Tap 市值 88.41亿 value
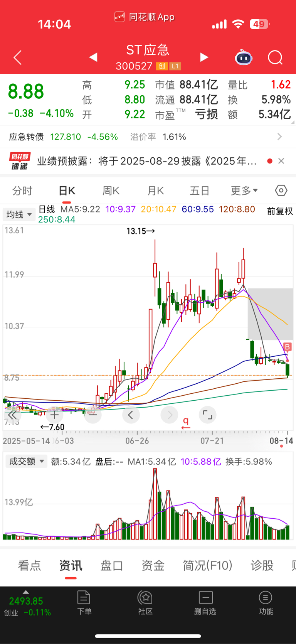Viewport: 296px width, 644px height. tap(199, 85)
